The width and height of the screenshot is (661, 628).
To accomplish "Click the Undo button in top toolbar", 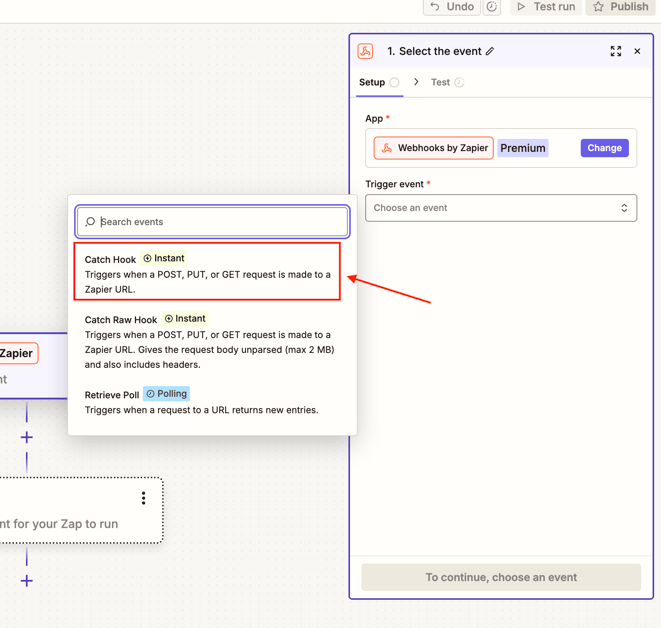I will tap(451, 7).
